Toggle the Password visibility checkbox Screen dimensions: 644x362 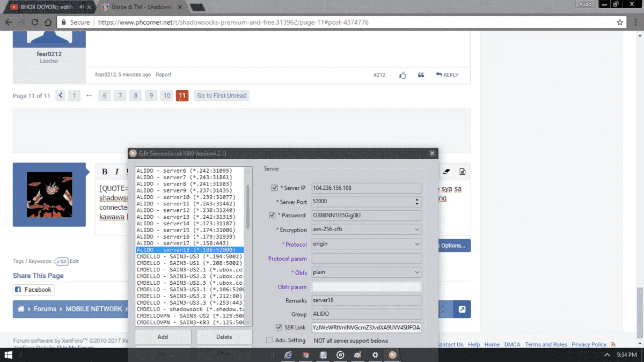tap(272, 215)
